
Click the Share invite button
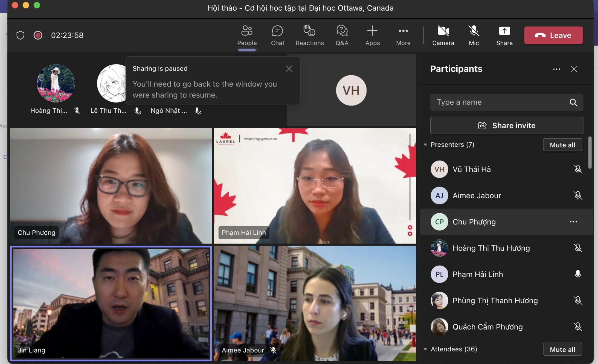pos(506,126)
